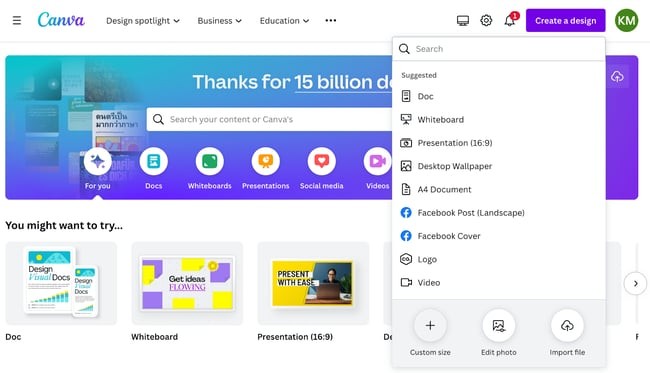Click the next arrow on suggestions carousel
650x373 pixels.
(635, 283)
